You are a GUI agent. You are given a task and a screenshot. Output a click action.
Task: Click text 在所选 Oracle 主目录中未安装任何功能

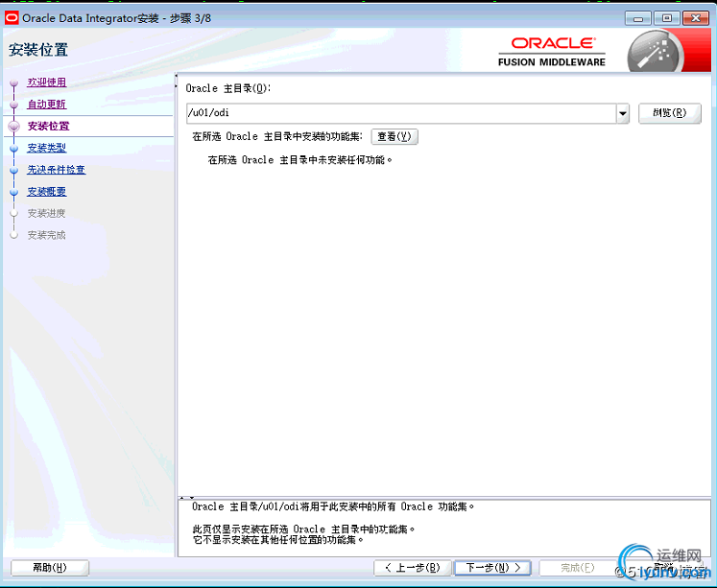[x=300, y=160]
